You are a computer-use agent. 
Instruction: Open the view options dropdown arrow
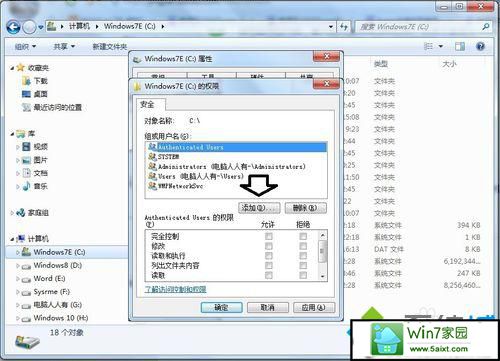pyautogui.click(x=441, y=46)
